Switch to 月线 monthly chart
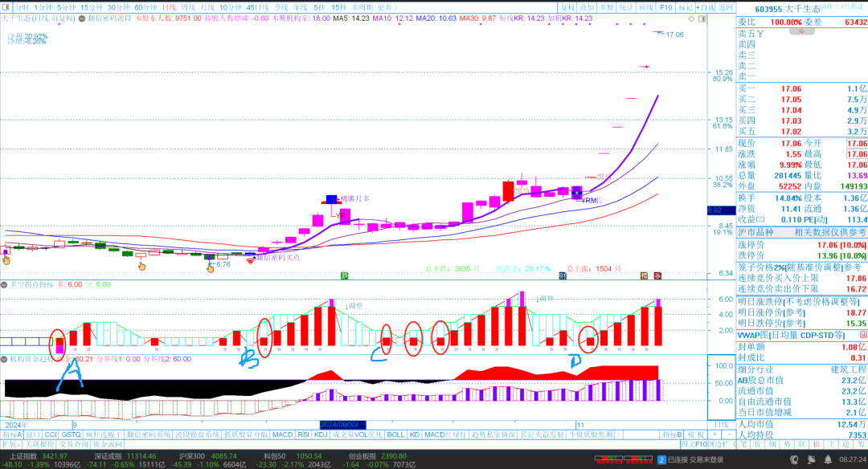 (x=207, y=7)
